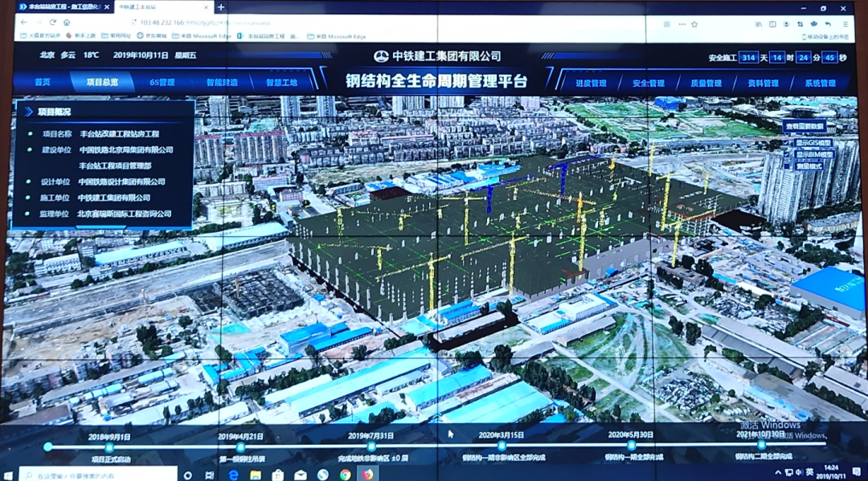Reload the page with the refresh icon
Image resolution: width=868 pixels, height=481 pixels.
pyautogui.click(x=52, y=22)
